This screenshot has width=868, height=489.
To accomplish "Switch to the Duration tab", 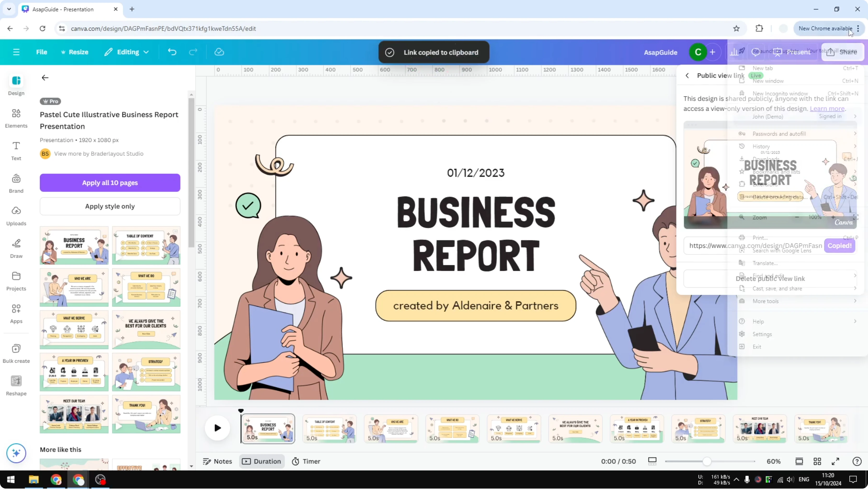I will [262, 461].
